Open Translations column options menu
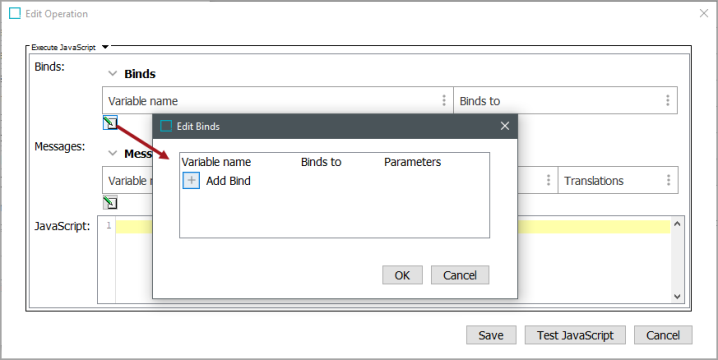 [669, 180]
